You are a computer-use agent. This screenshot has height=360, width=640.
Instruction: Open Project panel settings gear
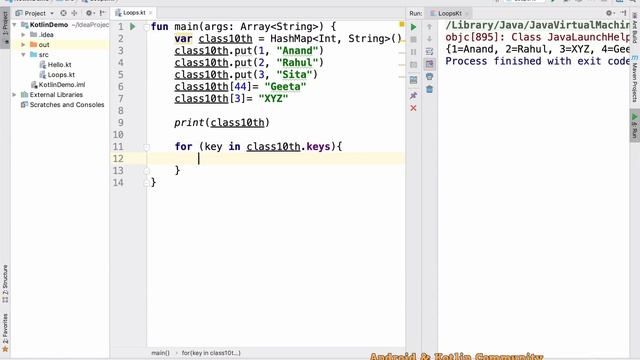(89, 13)
